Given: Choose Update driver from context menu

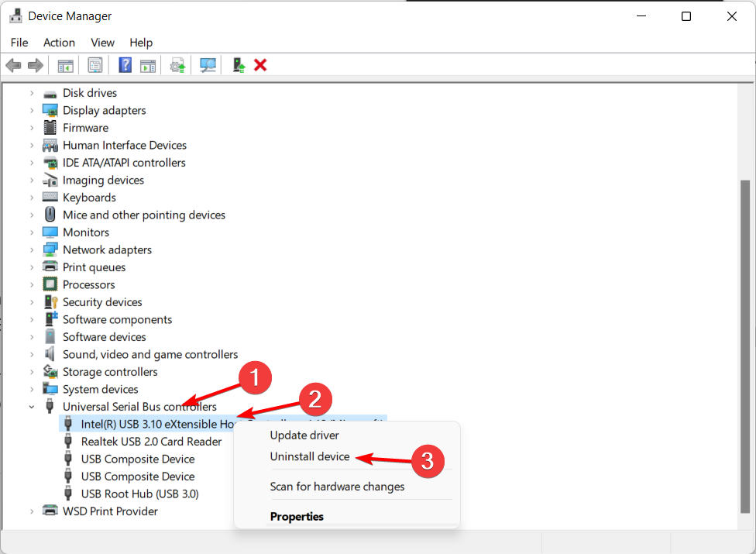Looking at the screenshot, I should [x=304, y=435].
